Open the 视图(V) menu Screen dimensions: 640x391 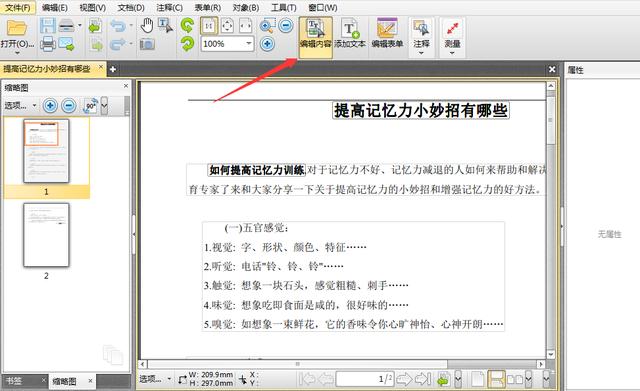pos(93,7)
